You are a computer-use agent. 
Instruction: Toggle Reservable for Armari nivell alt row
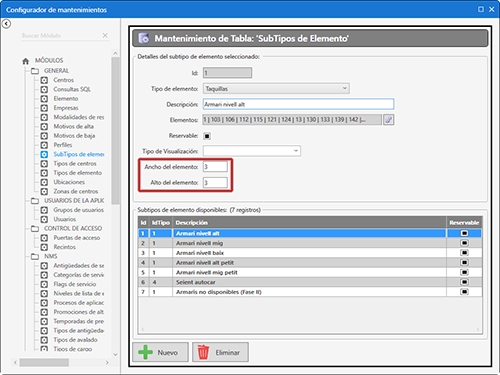point(464,233)
